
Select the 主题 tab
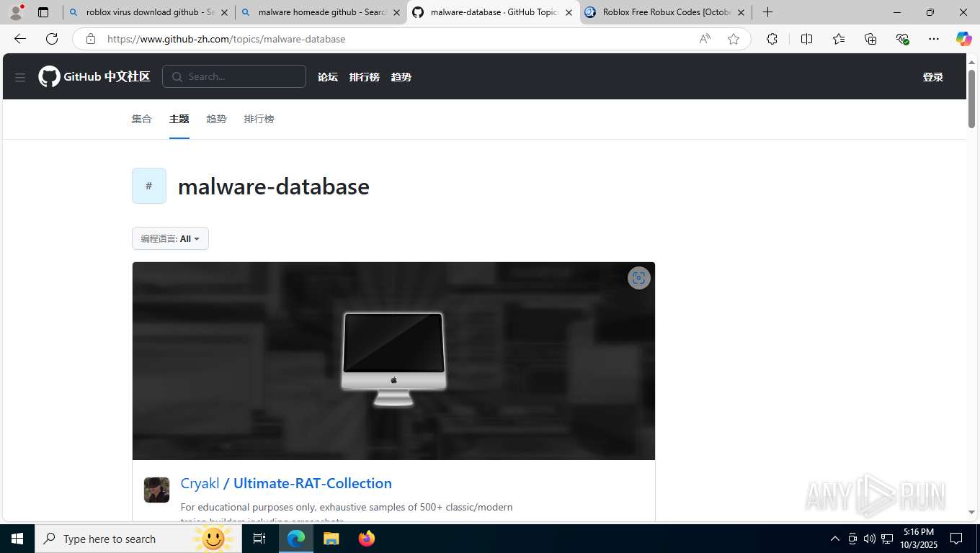click(179, 119)
